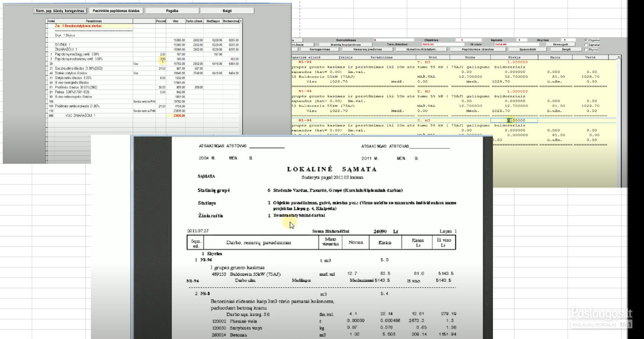
Task: Click the Procent column header
Action: 161,21
